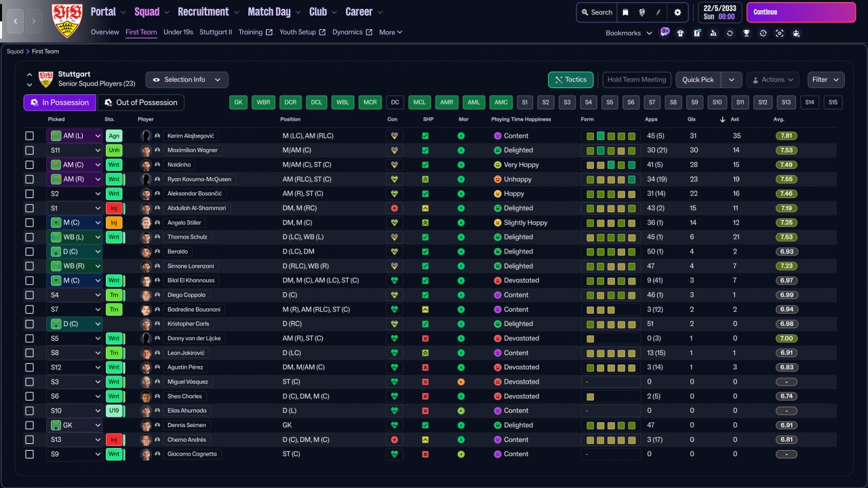This screenshot has width=868, height=488.
Task: Click the globe icon in top toolbar
Action: (x=642, y=12)
